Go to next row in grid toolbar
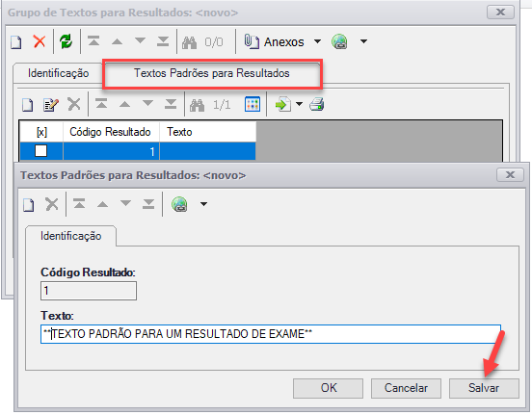 147,103
